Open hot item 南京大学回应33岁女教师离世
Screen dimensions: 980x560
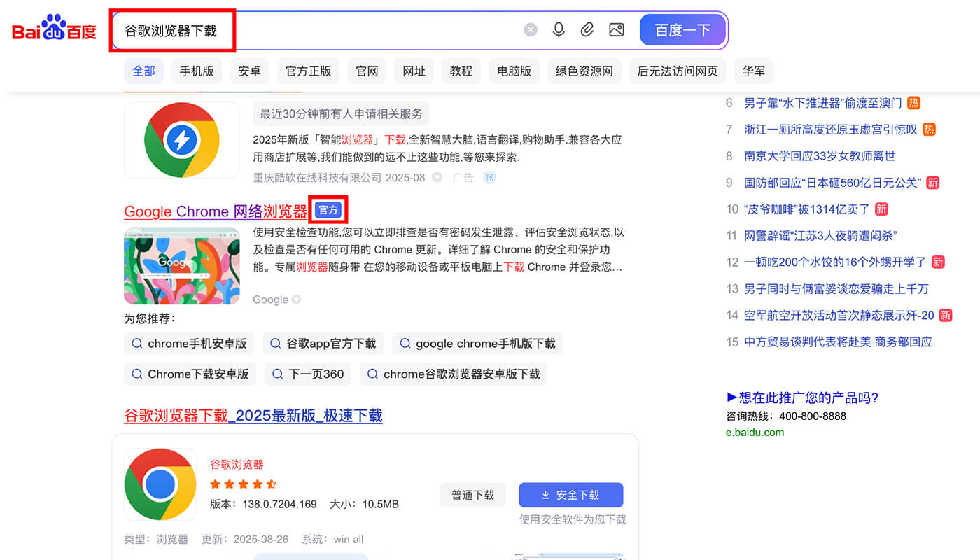(x=820, y=156)
